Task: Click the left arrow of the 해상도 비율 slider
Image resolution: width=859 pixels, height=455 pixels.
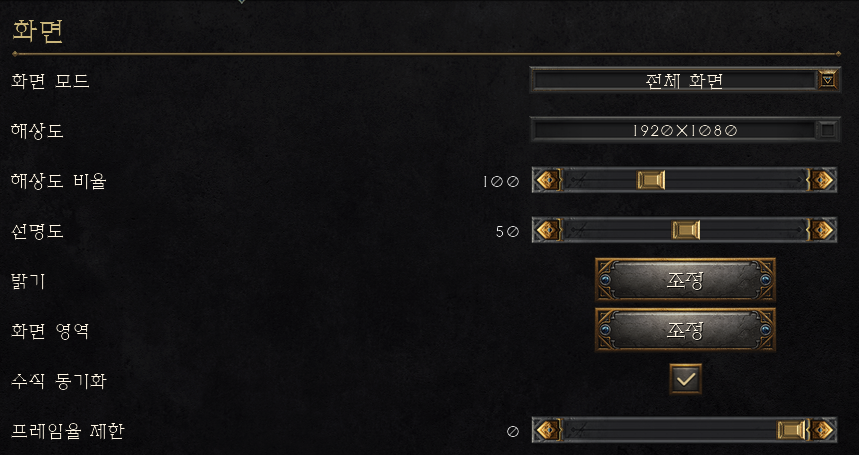Action: point(547,180)
